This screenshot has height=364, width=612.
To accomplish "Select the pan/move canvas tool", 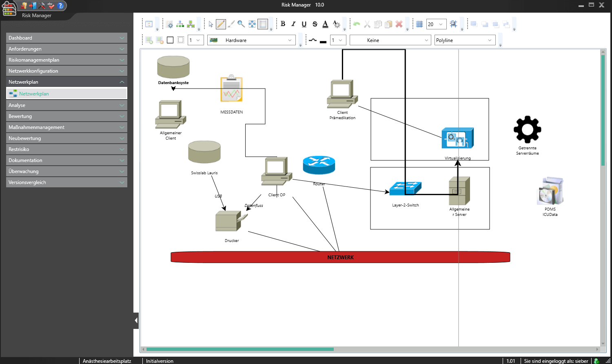I will pyautogui.click(x=252, y=24).
